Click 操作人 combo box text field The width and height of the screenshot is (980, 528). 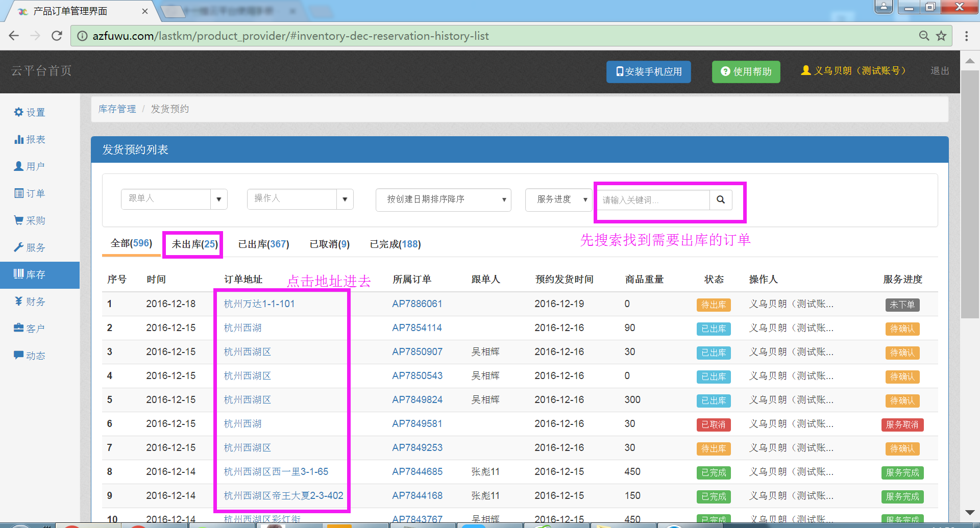point(292,199)
